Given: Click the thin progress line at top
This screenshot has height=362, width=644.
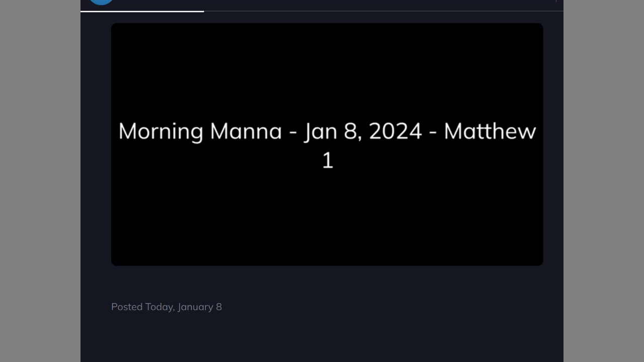Looking at the screenshot, I should 142,11.
